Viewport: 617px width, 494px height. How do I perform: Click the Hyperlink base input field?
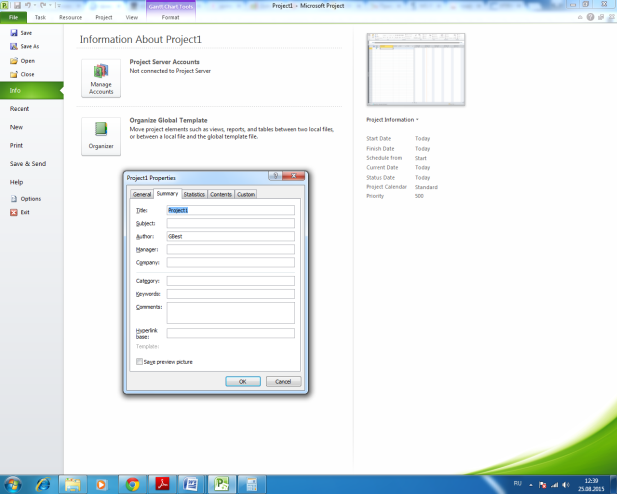point(230,333)
